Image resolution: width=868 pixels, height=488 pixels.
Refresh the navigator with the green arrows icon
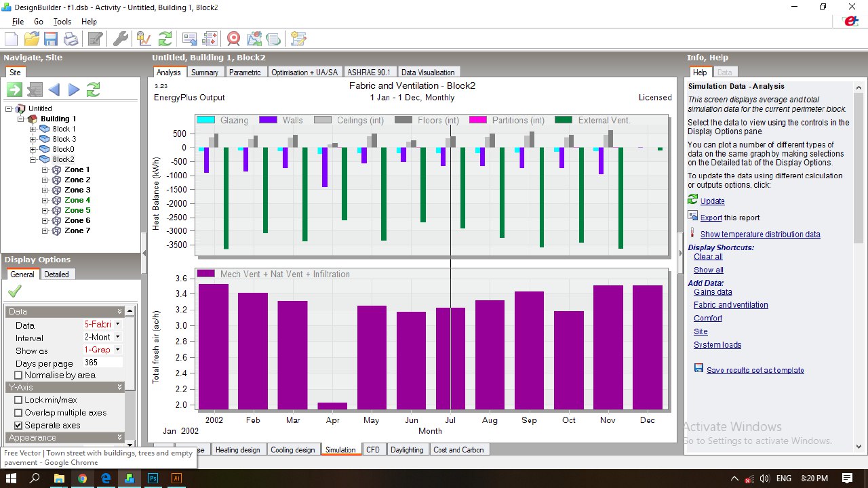[94, 89]
